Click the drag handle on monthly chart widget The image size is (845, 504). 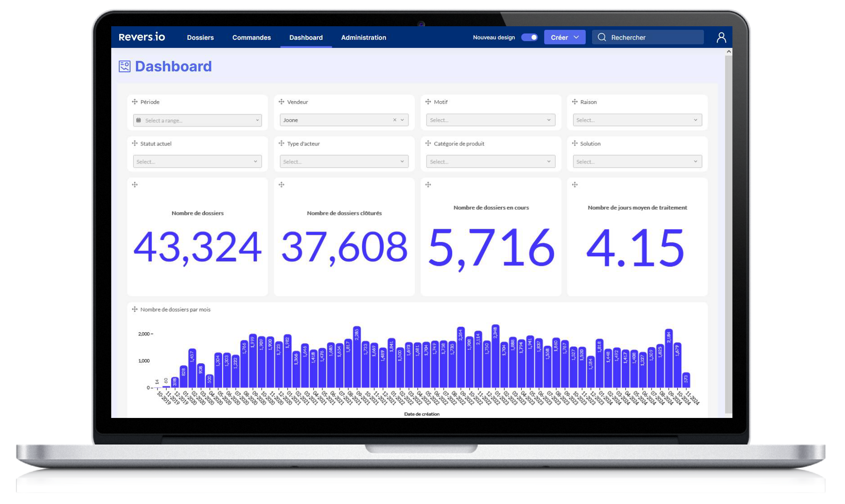click(135, 310)
